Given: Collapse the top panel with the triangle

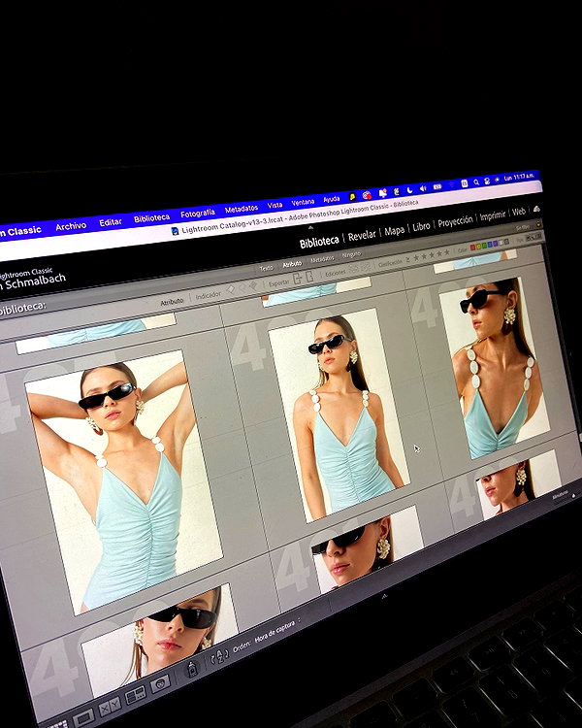Looking at the screenshot, I should tap(310, 227).
